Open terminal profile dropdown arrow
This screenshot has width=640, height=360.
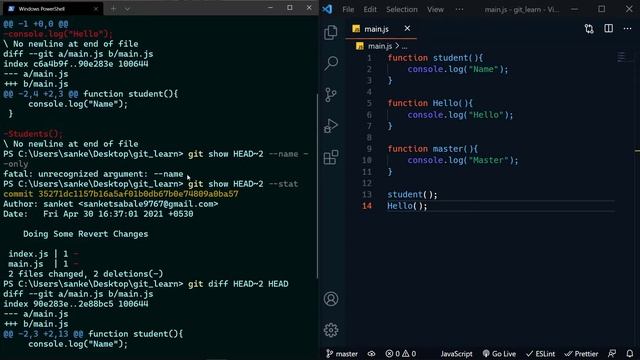click(x=127, y=9)
